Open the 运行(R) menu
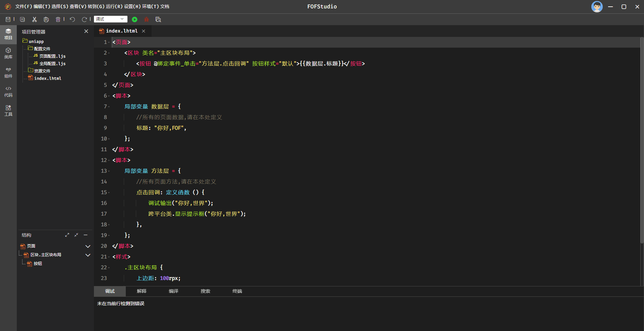Viewport: 644px width, 331px height. pyautogui.click(x=114, y=6)
